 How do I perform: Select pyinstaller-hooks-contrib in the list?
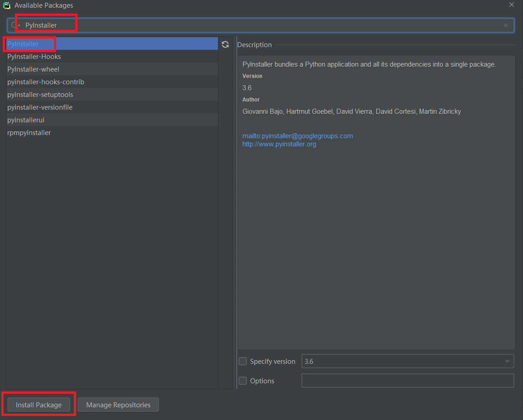(112, 82)
